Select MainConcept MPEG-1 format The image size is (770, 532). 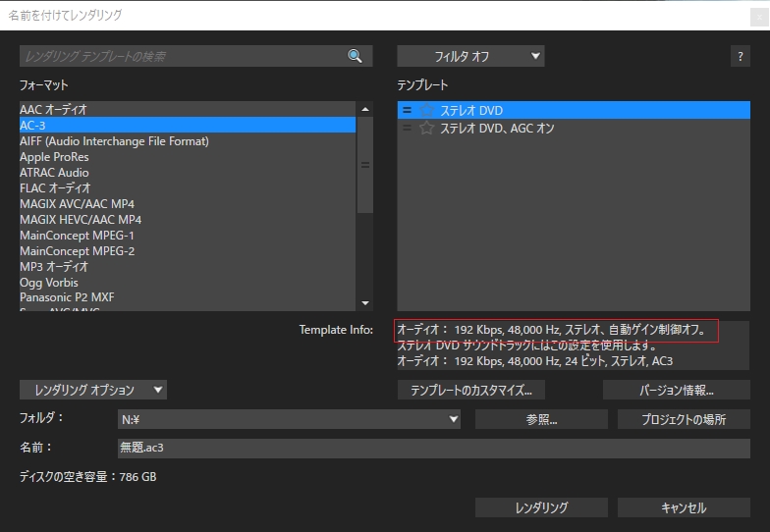[187, 236]
